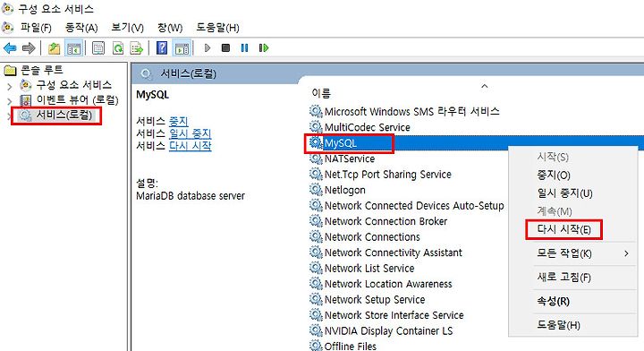This screenshot has width=644, height=351.
Task: Open the 도움말(H) menu in menu bar
Action: [217, 28]
